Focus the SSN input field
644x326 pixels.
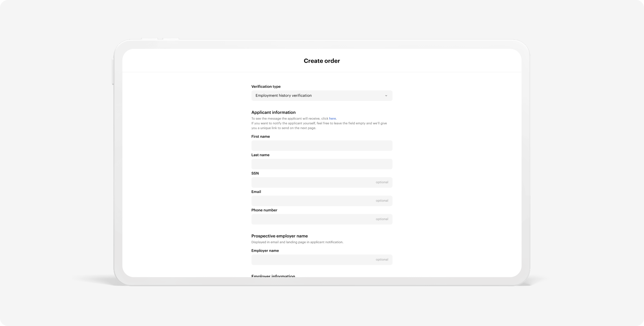click(x=322, y=183)
